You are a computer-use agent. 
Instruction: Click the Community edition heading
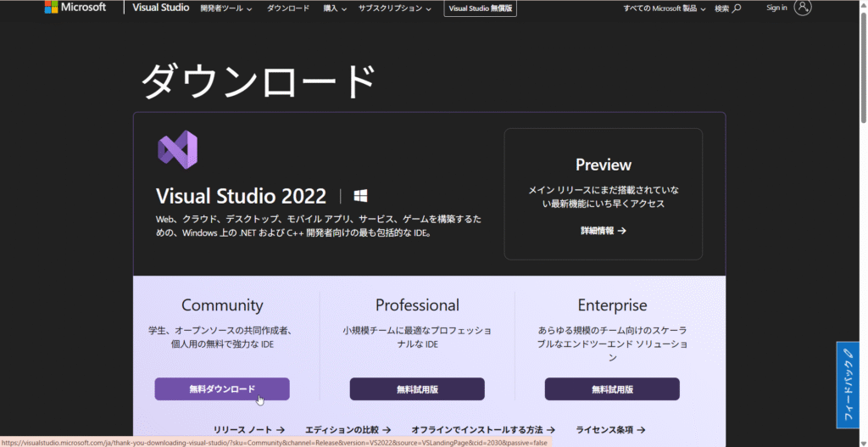(222, 305)
